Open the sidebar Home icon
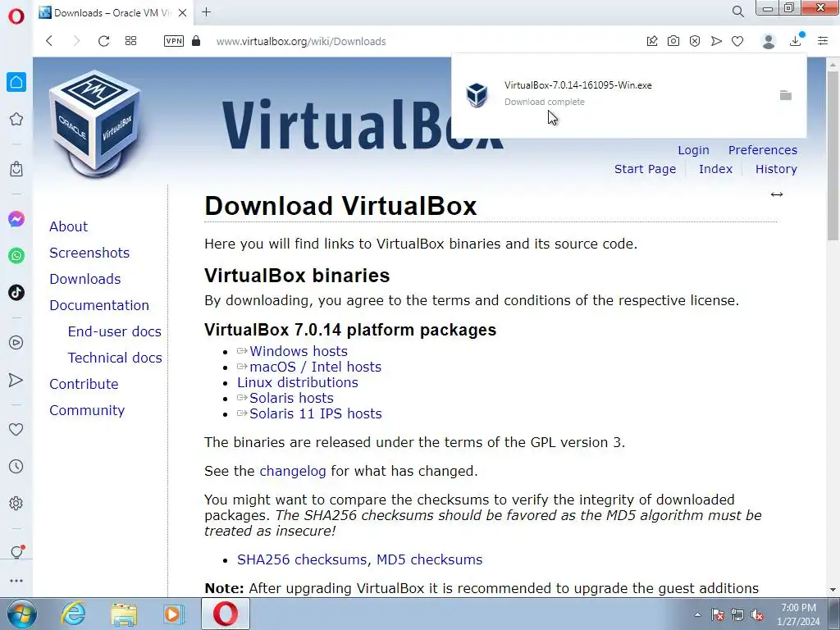840x630 pixels. [x=16, y=82]
